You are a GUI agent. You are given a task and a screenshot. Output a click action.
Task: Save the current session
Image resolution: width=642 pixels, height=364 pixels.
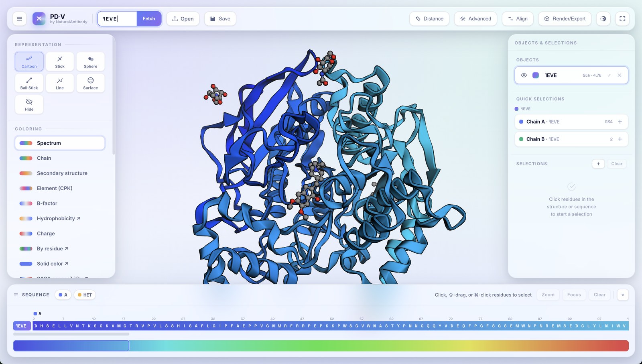220,18
